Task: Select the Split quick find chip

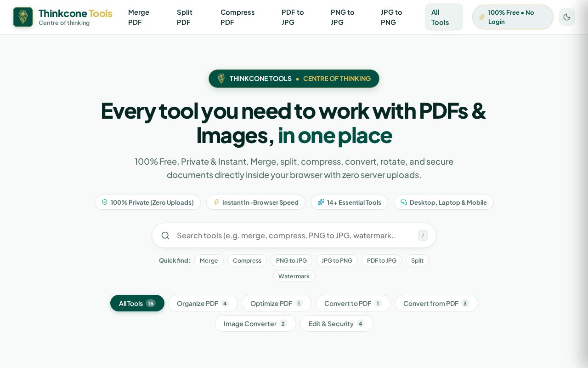Action: pyautogui.click(x=417, y=260)
